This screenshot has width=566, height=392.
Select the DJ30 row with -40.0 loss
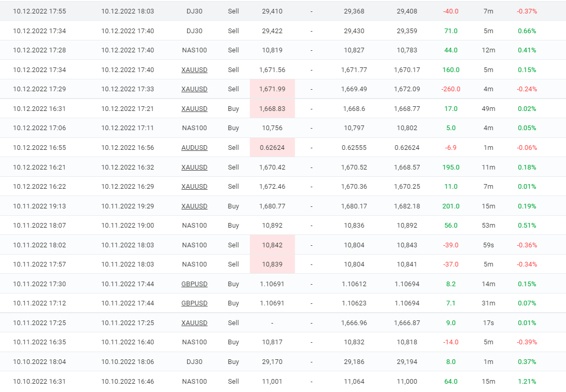tap(283, 11)
